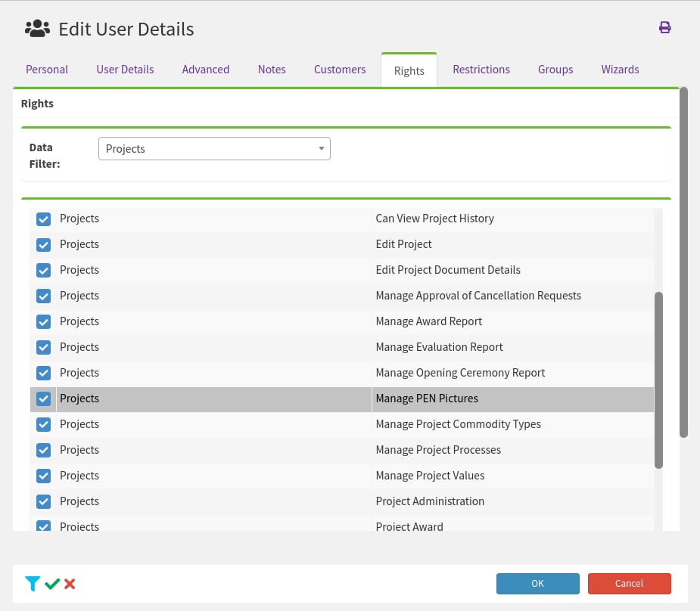This screenshot has height=611, width=700.
Task: Click the red X icon at bottom left
Action: click(69, 583)
